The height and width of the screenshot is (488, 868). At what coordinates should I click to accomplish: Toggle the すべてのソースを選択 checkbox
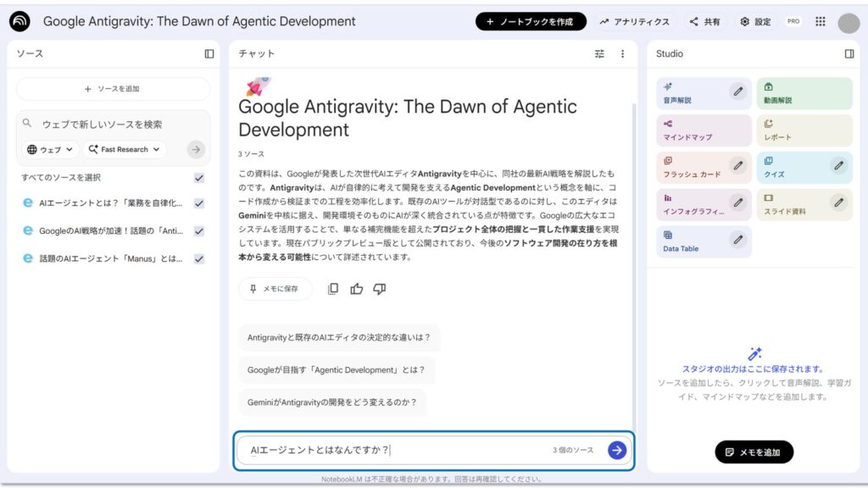198,178
